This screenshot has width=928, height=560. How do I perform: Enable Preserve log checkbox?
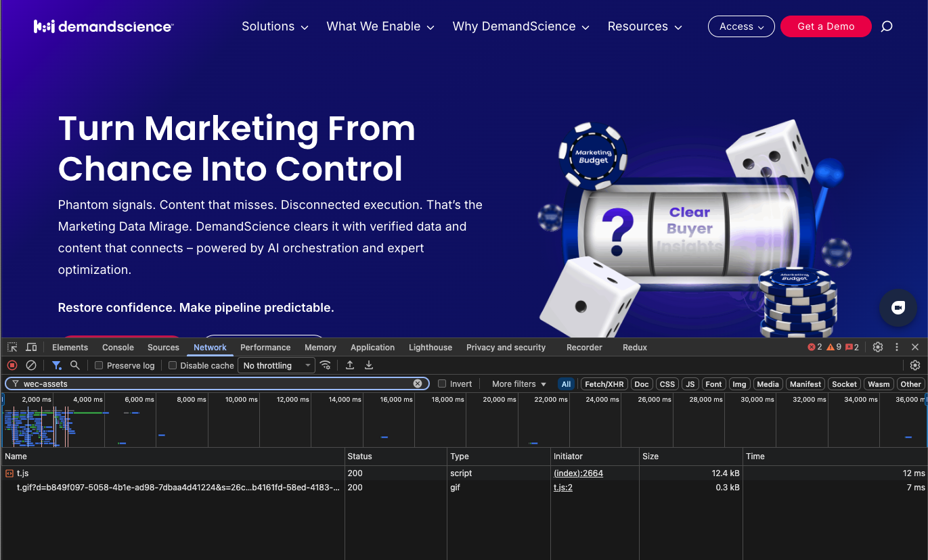tap(99, 365)
